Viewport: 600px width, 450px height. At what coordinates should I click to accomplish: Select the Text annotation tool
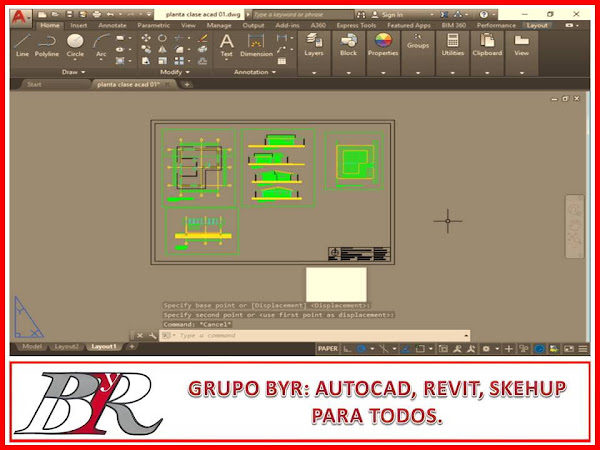point(227,45)
